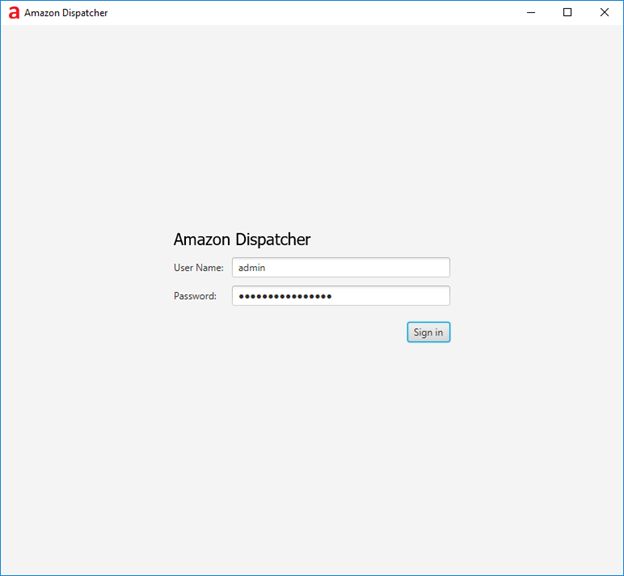This screenshot has width=624, height=576.
Task: Click the Sign in button
Action: [x=428, y=332]
